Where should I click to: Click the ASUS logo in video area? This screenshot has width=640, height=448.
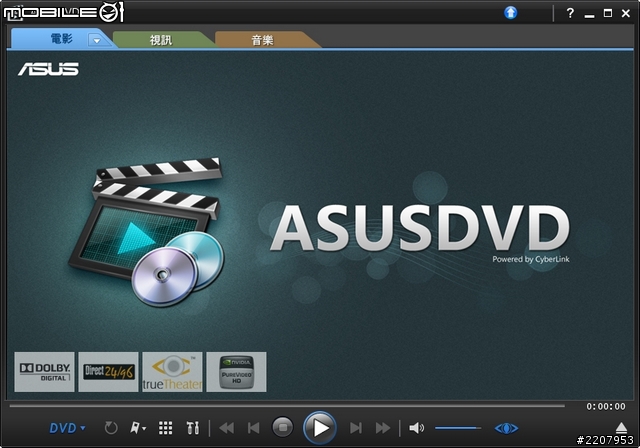point(48,69)
